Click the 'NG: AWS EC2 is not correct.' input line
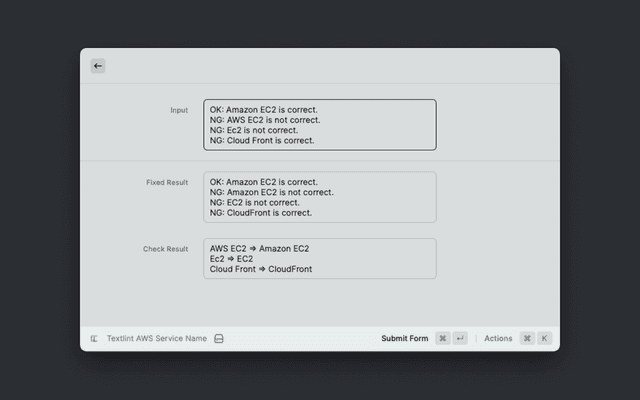Viewport: 640px width, 400px height. pos(265,119)
